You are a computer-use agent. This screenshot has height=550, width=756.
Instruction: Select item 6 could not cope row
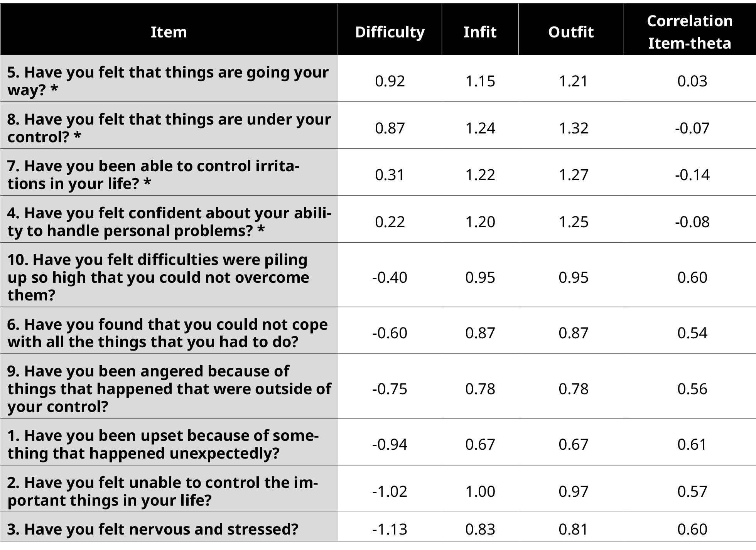(x=378, y=331)
